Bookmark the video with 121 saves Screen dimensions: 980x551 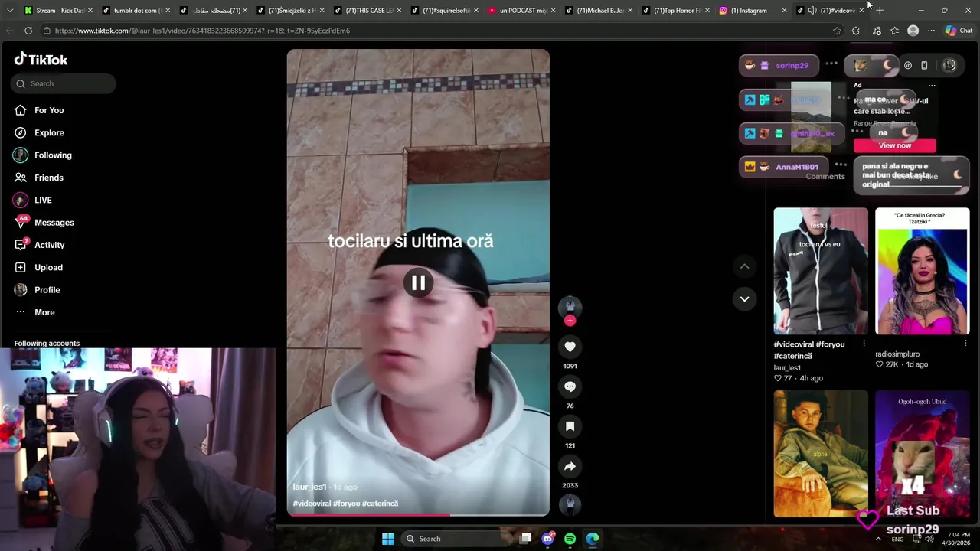tap(570, 426)
